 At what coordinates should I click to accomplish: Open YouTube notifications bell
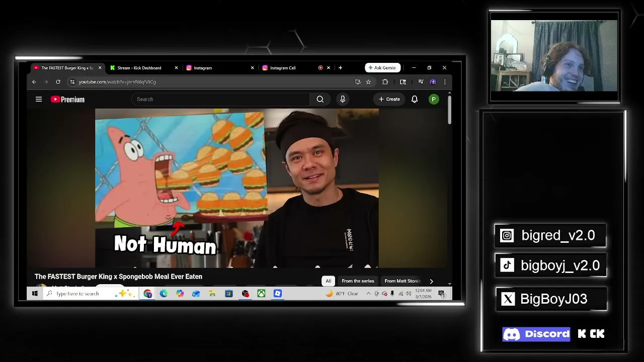coord(415,99)
